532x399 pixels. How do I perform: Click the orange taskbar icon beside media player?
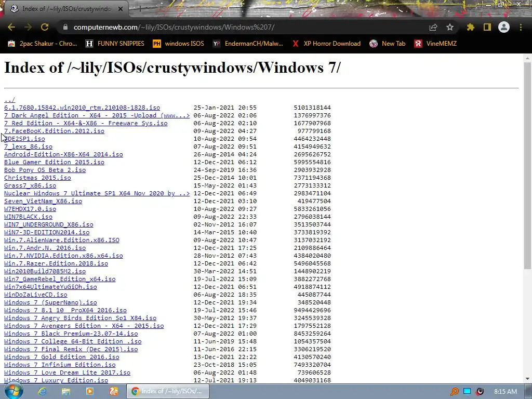[x=114, y=392]
